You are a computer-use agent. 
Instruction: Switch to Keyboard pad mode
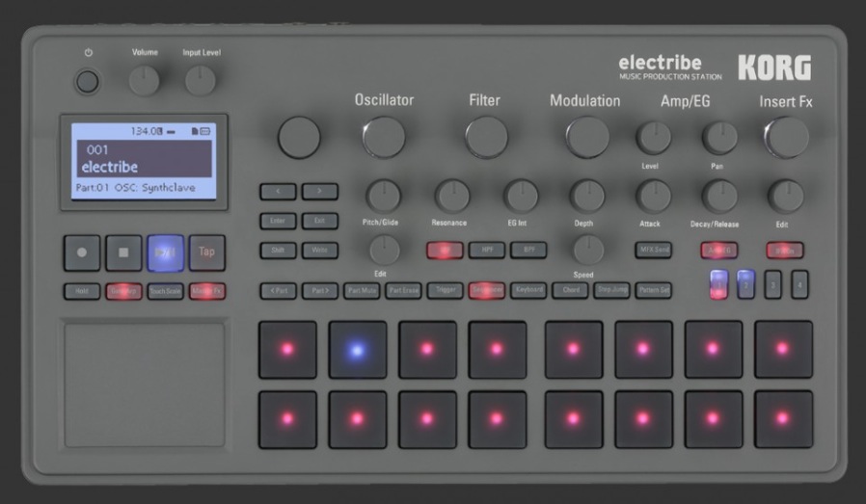tap(528, 290)
